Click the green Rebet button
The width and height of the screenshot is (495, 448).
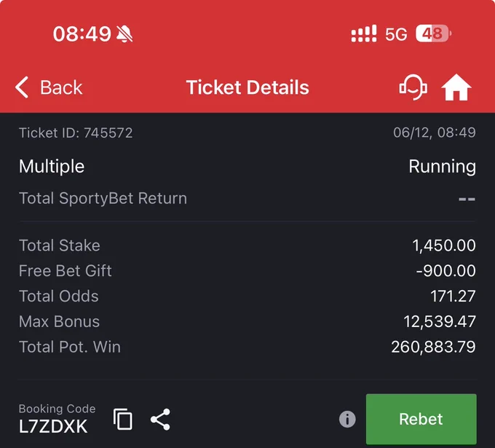click(421, 419)
